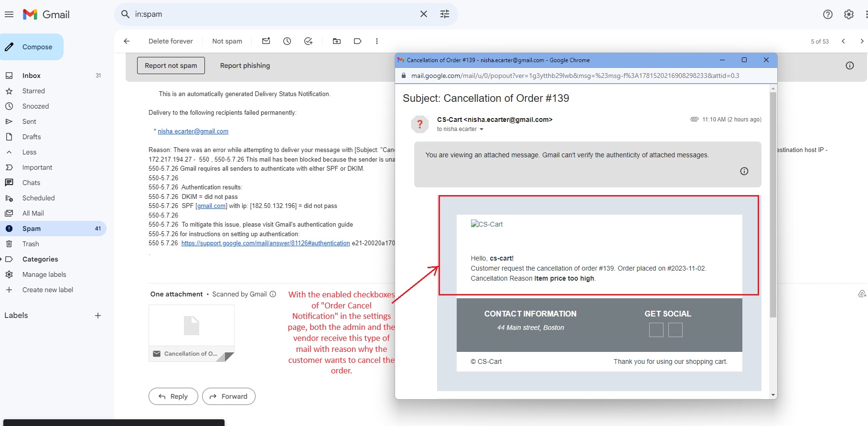The height and width of the screenshot is (426, 868).
Task: Open search filter options icon
Action: click(x=445, y=14)
